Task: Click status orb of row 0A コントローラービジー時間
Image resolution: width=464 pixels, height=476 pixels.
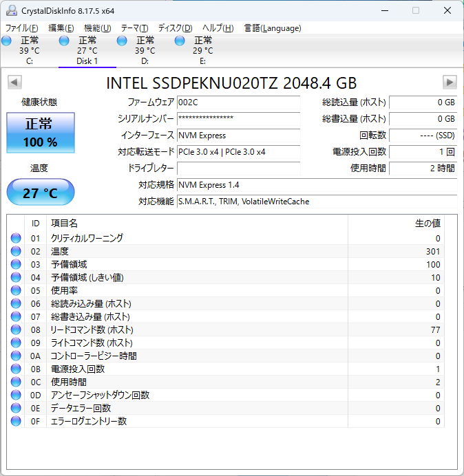Action: 16,356
